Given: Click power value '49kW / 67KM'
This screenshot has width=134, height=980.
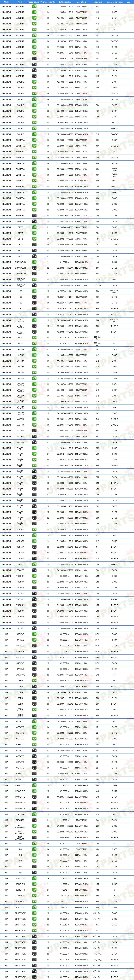Looking at the screenshot, I should (81, 227).
